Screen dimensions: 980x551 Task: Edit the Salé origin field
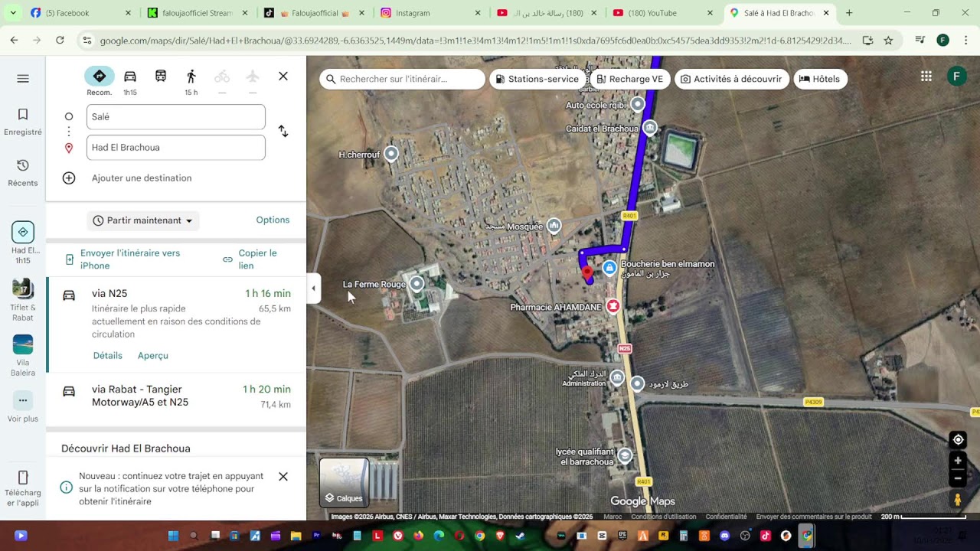pos(176,117)
